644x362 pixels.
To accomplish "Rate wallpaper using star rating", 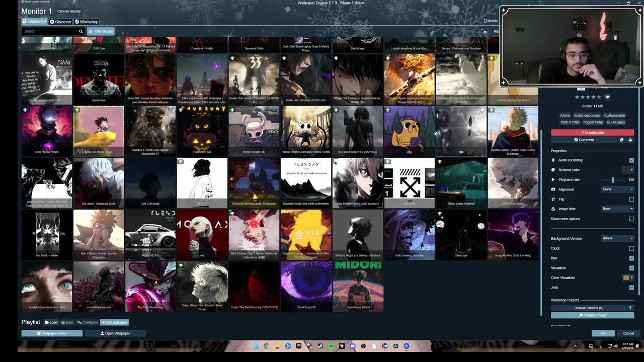I will (x=588, y=97).
